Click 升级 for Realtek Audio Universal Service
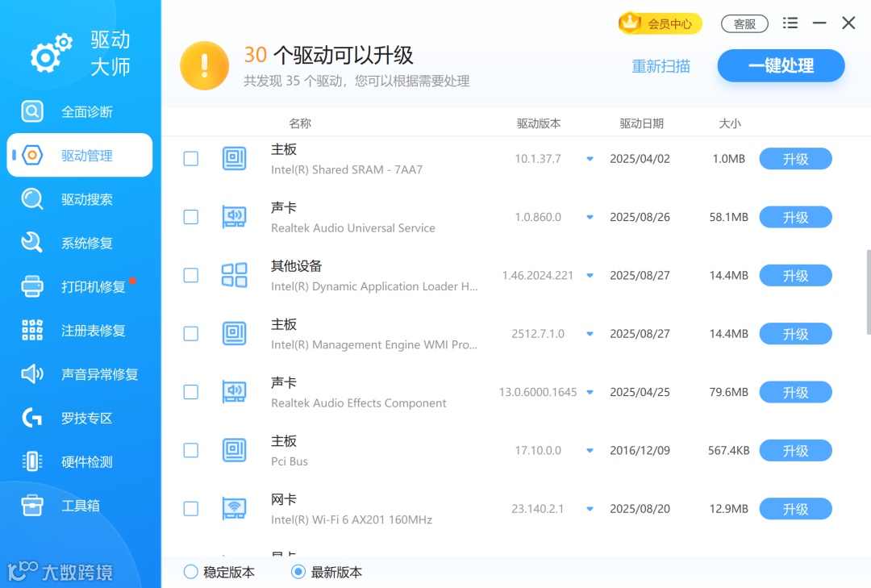871x588 pixels. (x=795, y=217)
